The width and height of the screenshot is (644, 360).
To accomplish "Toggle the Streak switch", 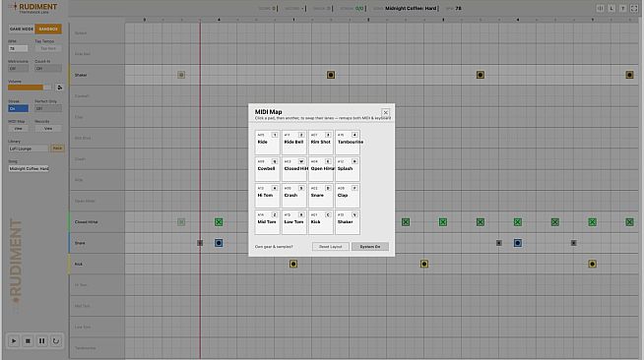I will click(x=18, y=108).
